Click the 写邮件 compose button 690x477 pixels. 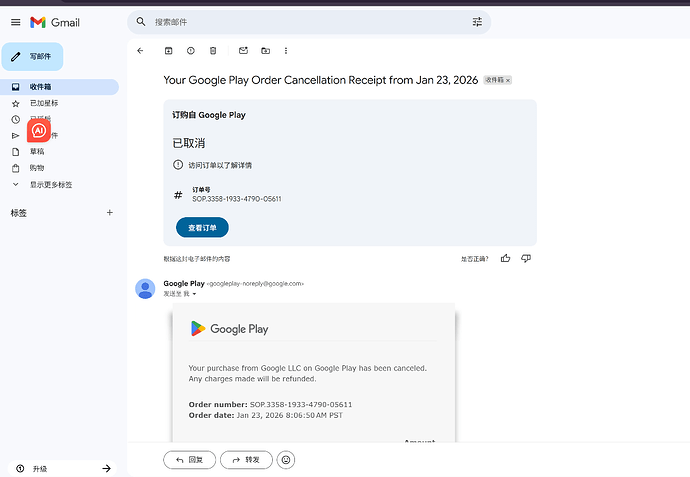(33, 56)
